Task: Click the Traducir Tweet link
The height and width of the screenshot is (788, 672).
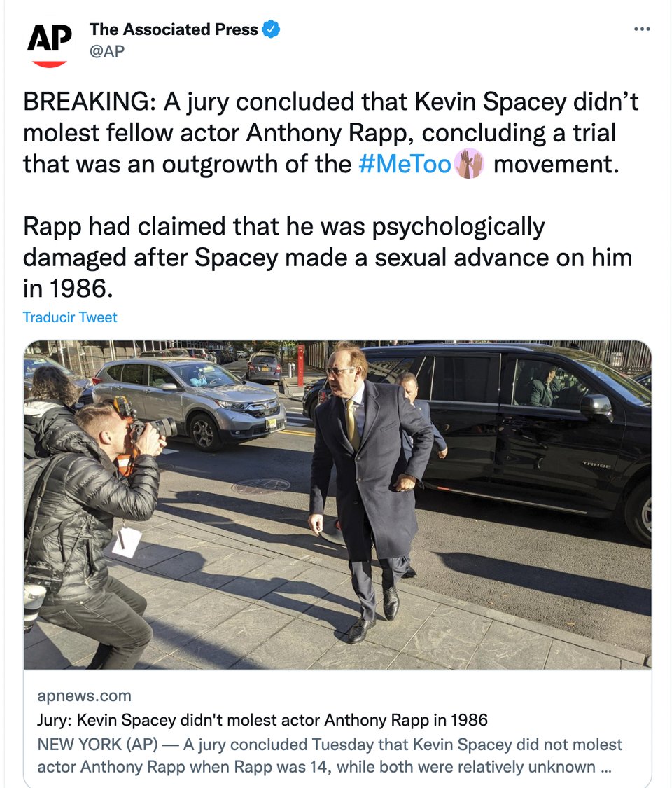Action: click(70, 317)
